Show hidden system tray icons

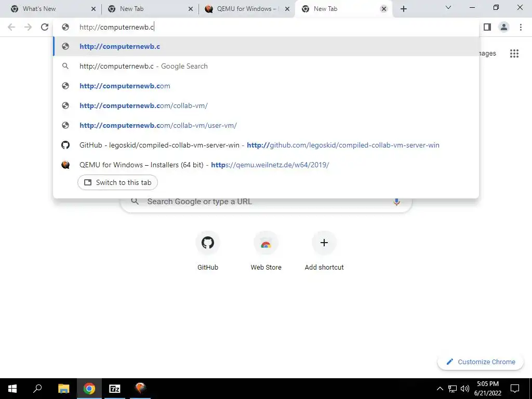[440, 389]
